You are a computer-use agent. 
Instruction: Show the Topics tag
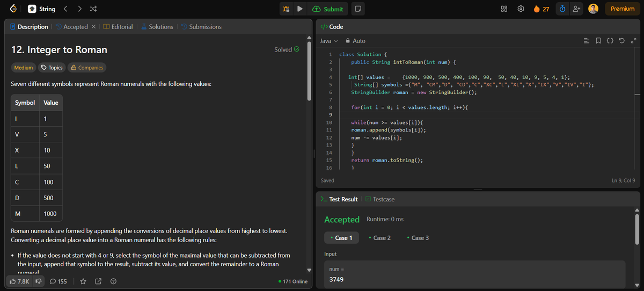(x=52, y=68)
